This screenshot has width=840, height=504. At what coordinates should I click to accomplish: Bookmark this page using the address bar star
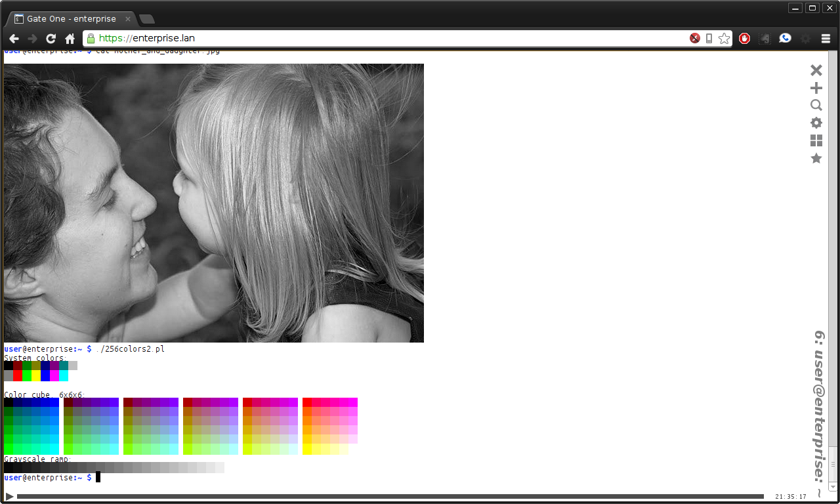coord(724,38)
